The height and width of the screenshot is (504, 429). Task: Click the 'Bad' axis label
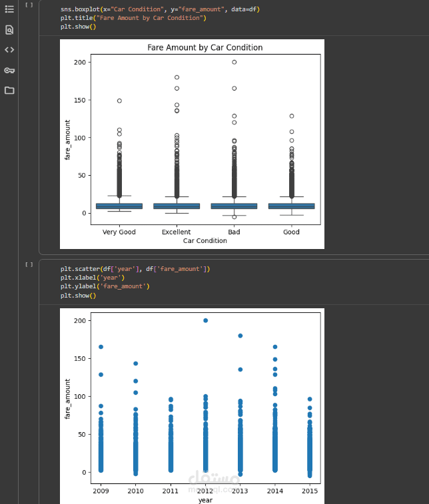point(234,232)
